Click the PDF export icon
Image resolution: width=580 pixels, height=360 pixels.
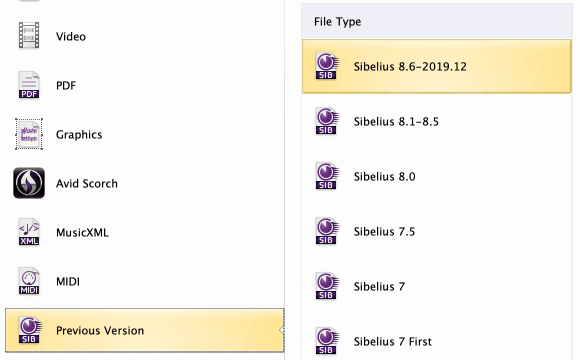tap(29, 85)
